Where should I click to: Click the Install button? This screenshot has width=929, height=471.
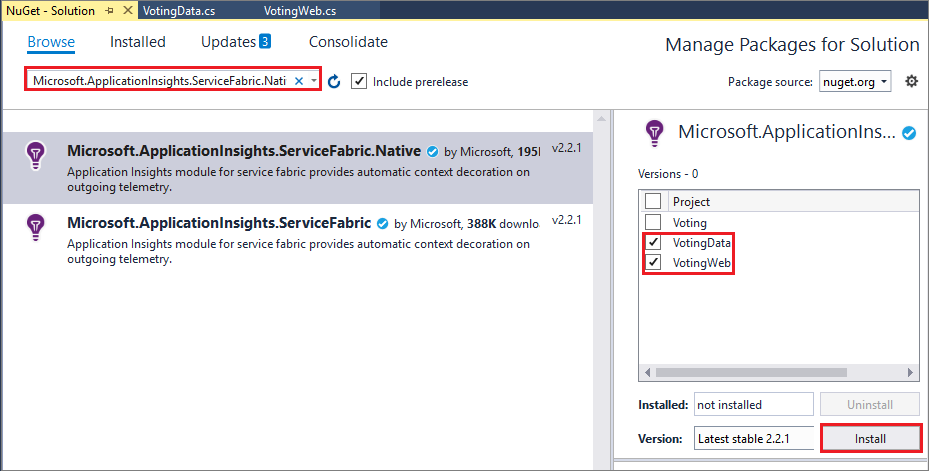(x=870, y=439)
